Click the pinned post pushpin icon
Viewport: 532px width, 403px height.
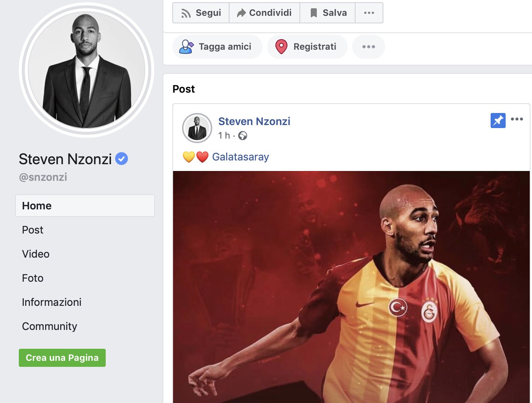[x=498, y=121]
